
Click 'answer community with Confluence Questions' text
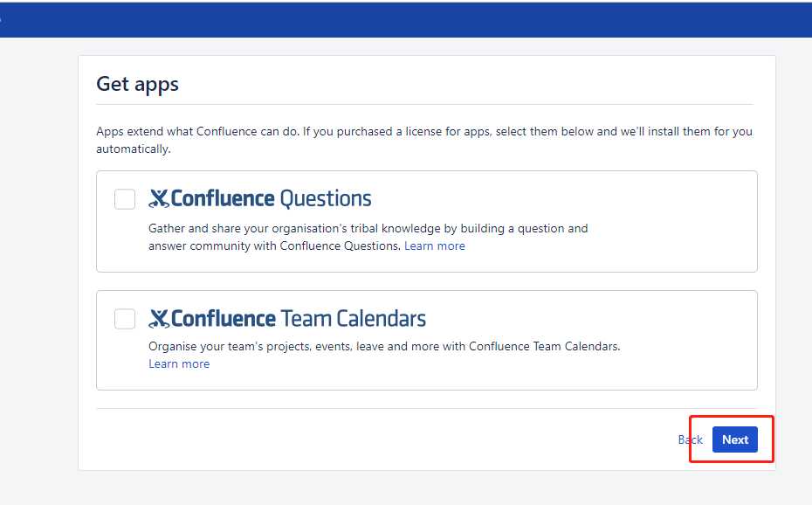click(274, 246)
